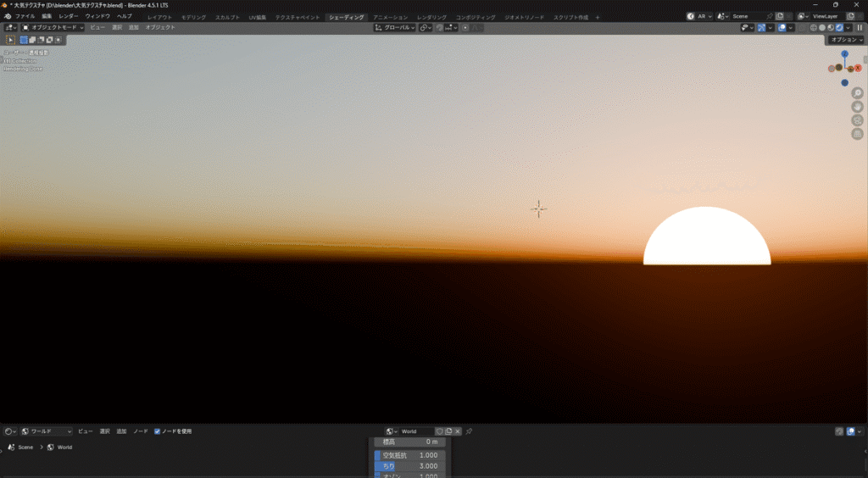This screenshot has width=868, height=478.
Task: Switch to the スカルプト workspace tab
Action: tap(227, 17)
